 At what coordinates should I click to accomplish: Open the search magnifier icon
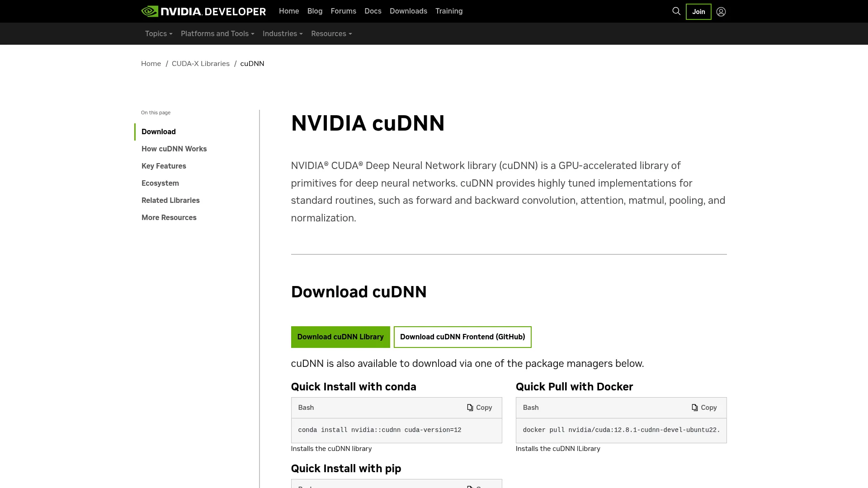pos(676,11)
